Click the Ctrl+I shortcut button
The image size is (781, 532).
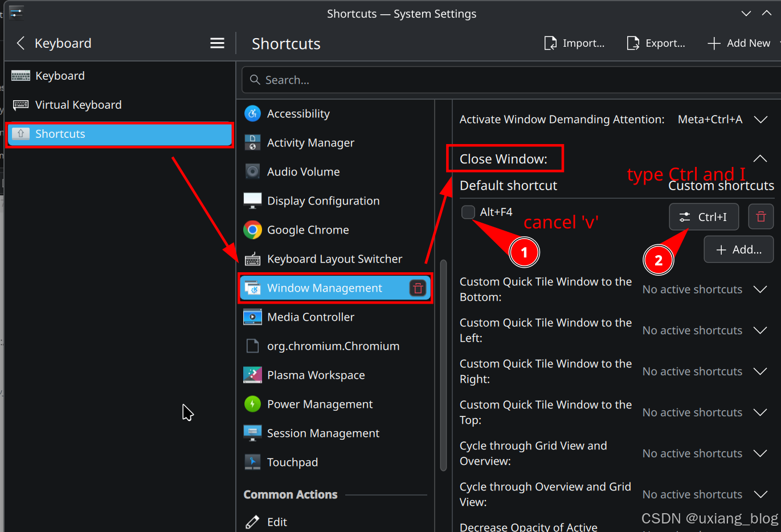click(x=704, y=216)
